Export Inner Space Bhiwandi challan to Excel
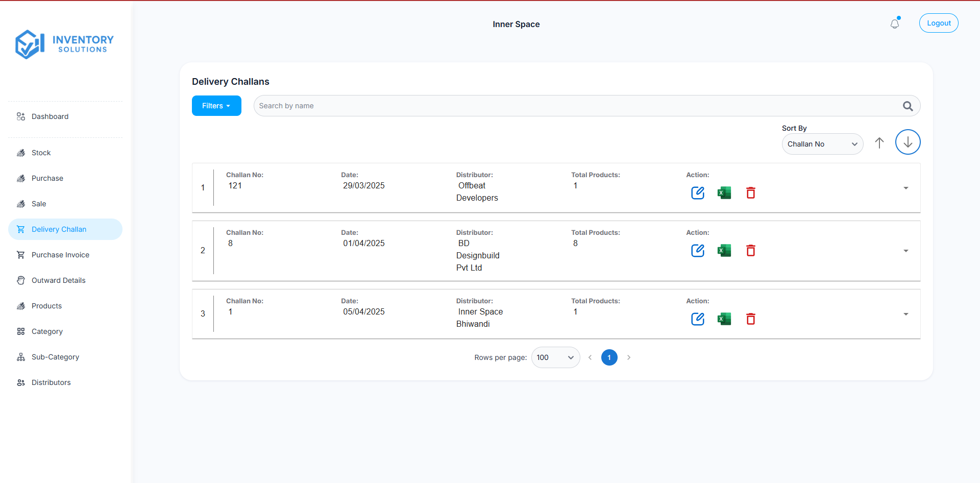 click(724, 319)
